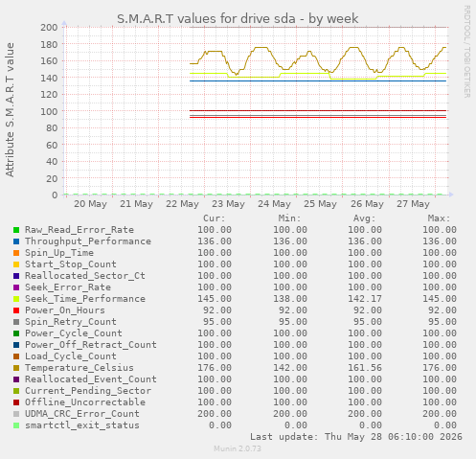The image size is (476, 459).
Task: Click the Spin_Retry_Count legend label
Action: tap(71, 322)
